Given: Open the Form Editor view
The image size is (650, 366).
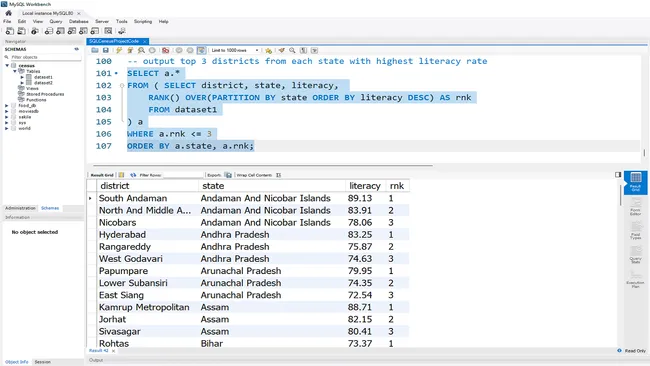Looking at the screenshot, I should pyautogui.click(x=635, y=206).
